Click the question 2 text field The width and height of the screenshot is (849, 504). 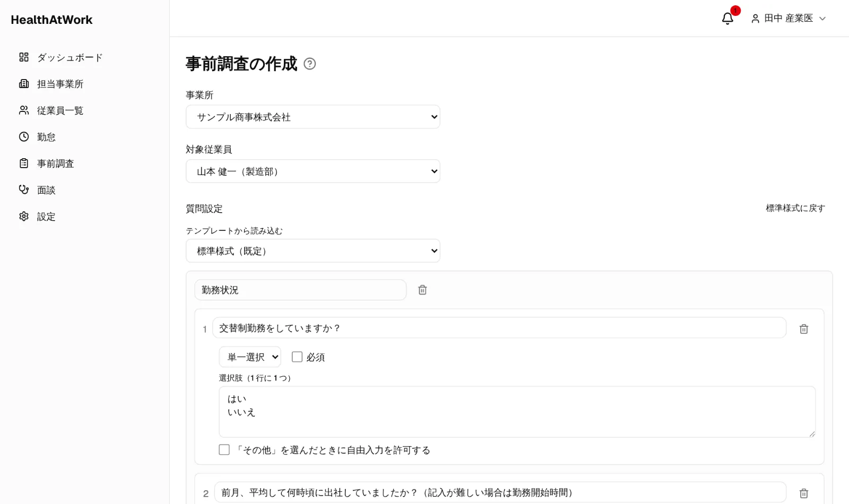coord(500,492)
